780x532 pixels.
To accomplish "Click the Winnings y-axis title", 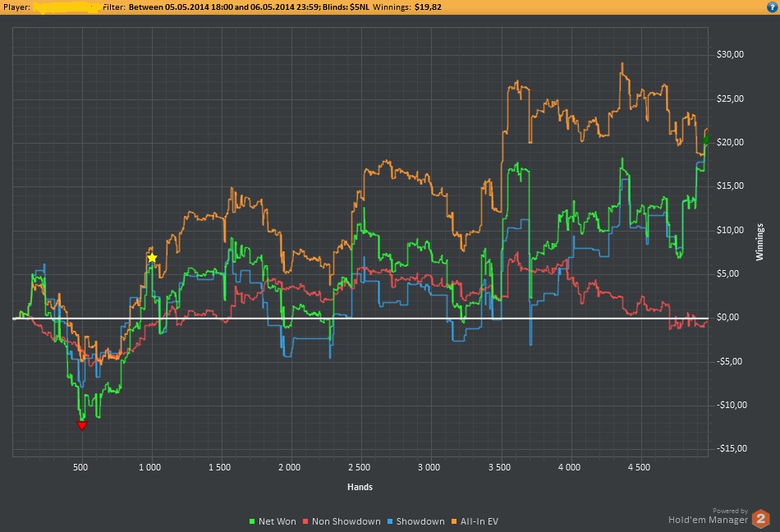I will click(x=759, y=241).
